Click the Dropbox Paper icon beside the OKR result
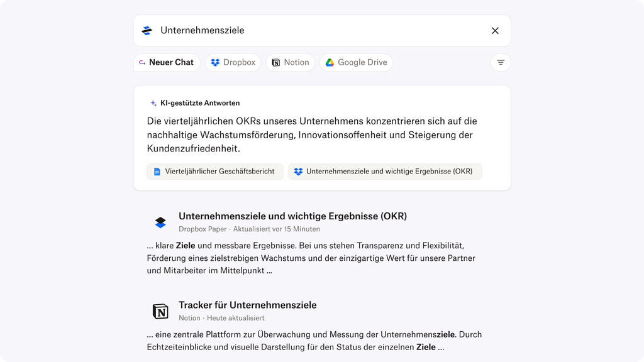This screenshot has height=362, width=644. (161, 221)
